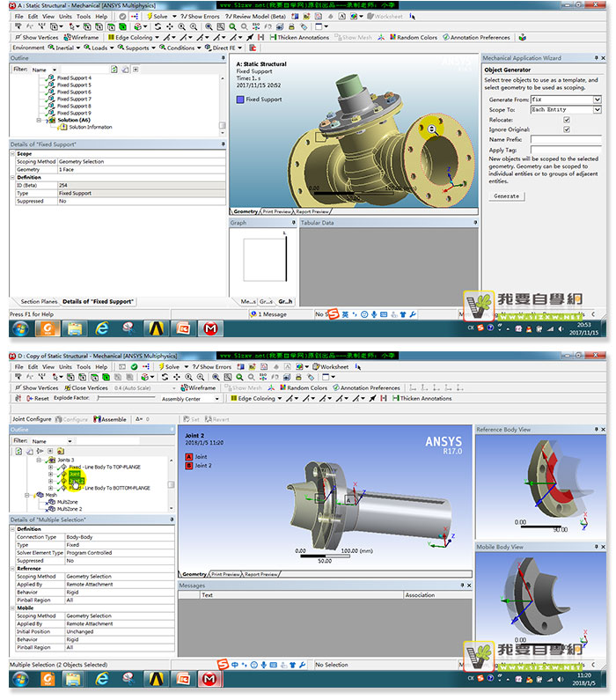Open Scope To dropdown in Object Generator

pyautogui.click(x=597, y=109)
